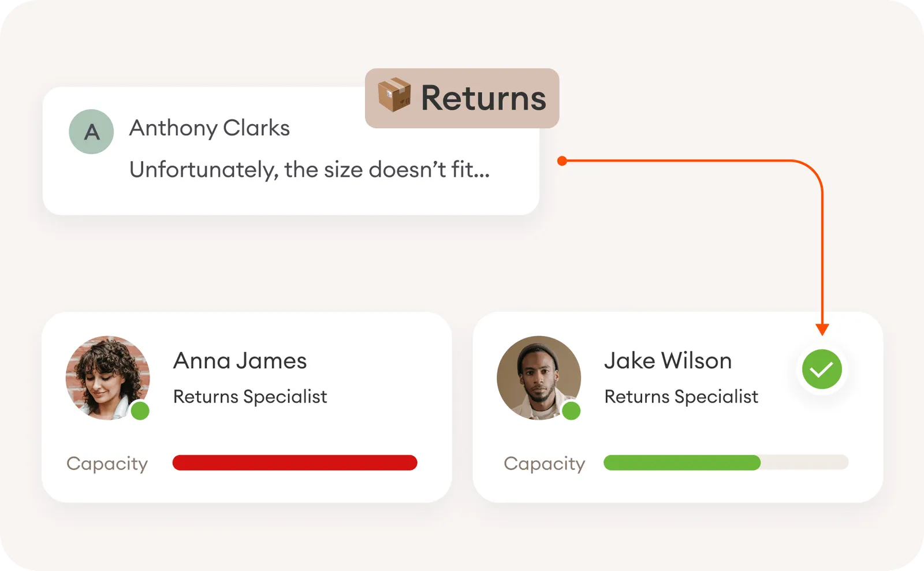Click the orange arrowhead pointing to Jake
This screenshot has height=571, width=924.
click(x=822, y=330)
